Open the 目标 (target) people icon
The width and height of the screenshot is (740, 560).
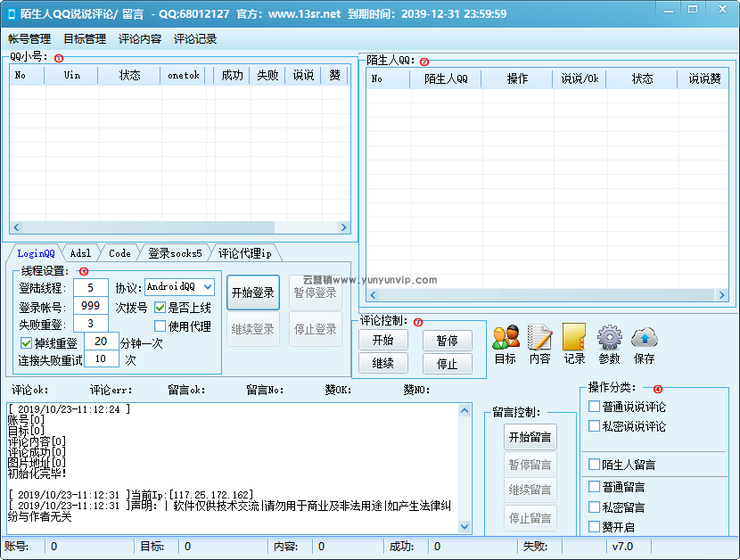[x=506, y=344]
